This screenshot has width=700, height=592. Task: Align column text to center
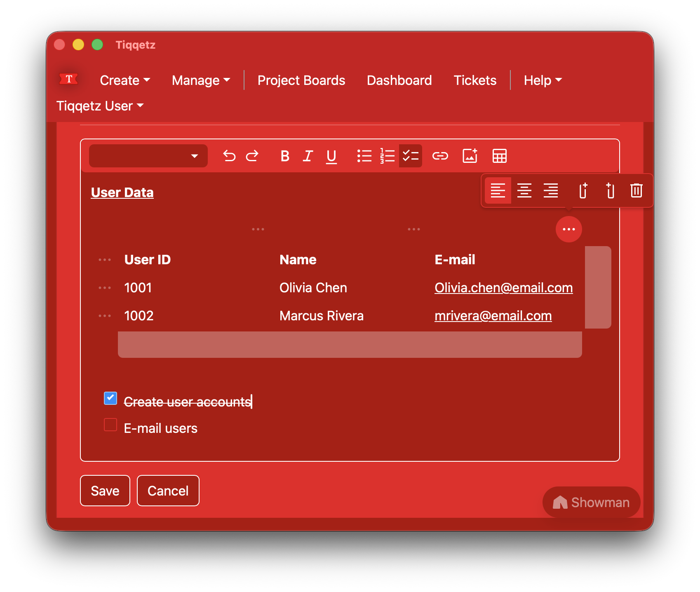(524, 191)
